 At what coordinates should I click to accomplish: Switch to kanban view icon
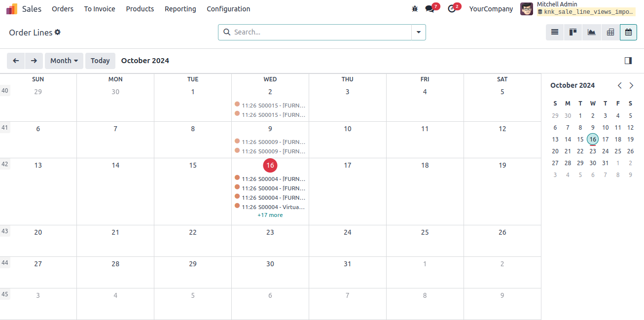(573, 32)
